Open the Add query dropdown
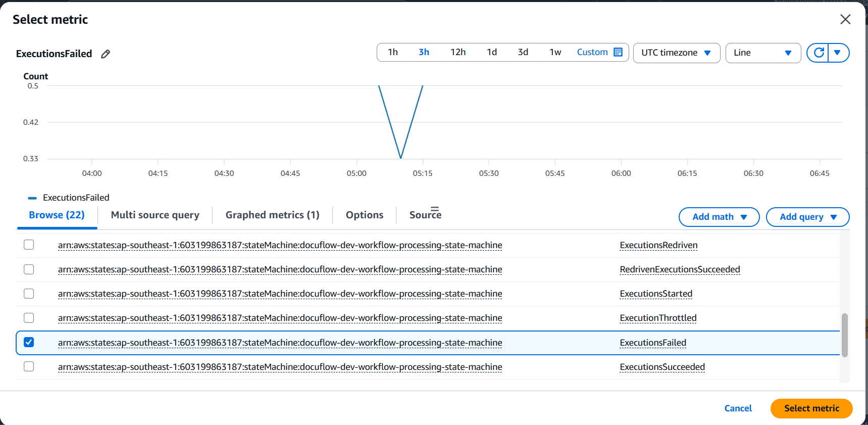The width and height of the screenshot is (868, 425). point(807,217)
